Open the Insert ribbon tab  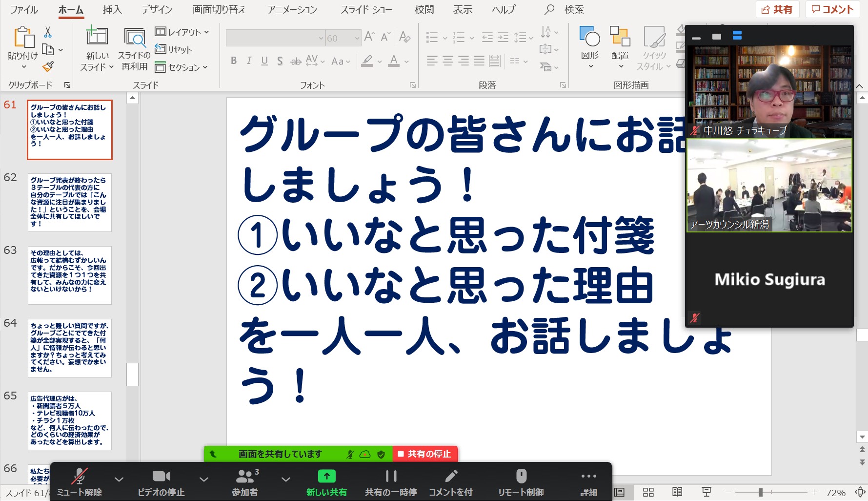coord(112,9)
